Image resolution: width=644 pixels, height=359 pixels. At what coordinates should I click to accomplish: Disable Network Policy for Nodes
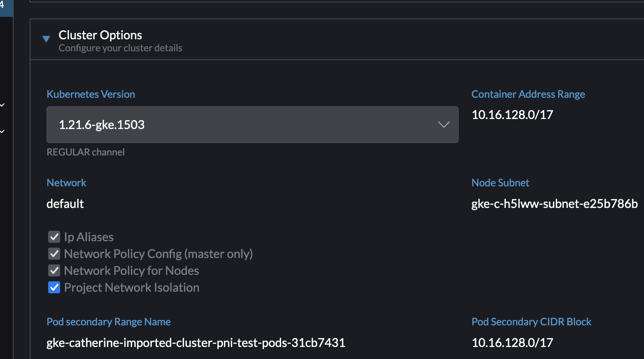click(x=54, y=270)
